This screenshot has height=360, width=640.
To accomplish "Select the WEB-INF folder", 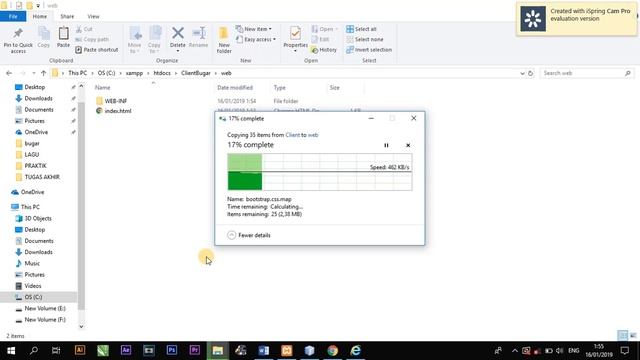I will click(112, 101).
